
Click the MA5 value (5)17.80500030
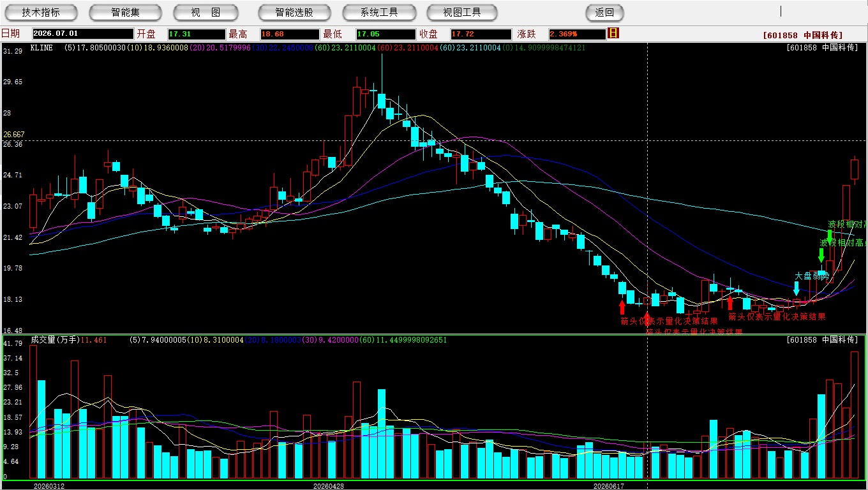point(95,48)
